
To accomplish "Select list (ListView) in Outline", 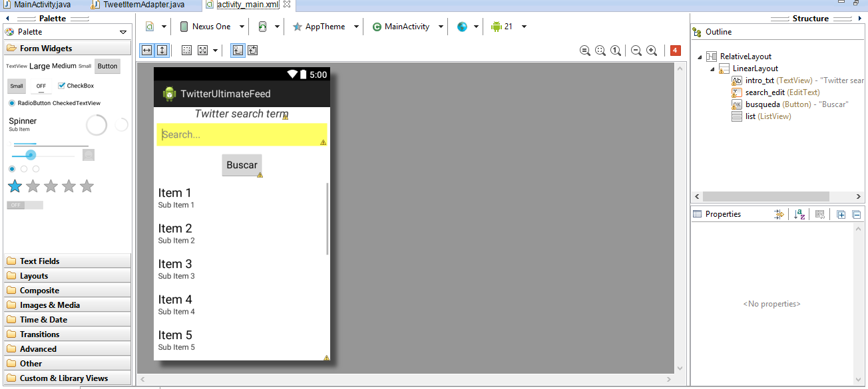I will pos(761,116).
